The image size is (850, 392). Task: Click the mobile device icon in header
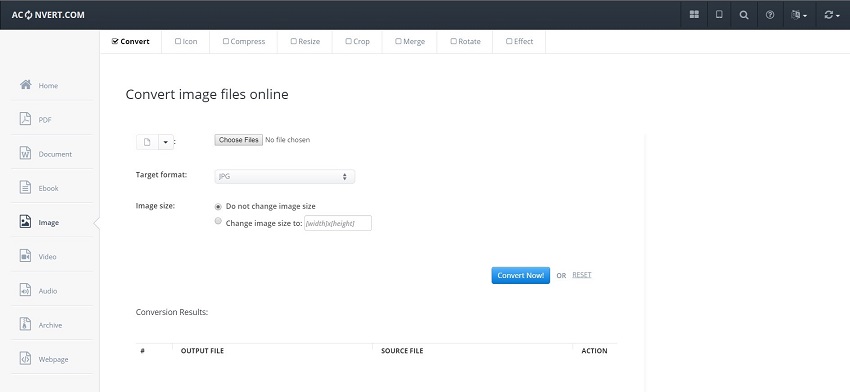tap(719, 15)
